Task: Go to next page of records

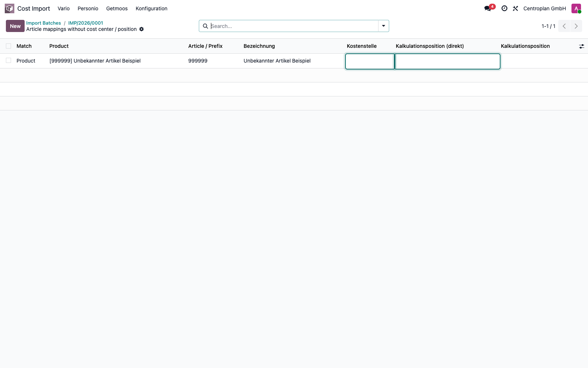Action: point(576,26)
